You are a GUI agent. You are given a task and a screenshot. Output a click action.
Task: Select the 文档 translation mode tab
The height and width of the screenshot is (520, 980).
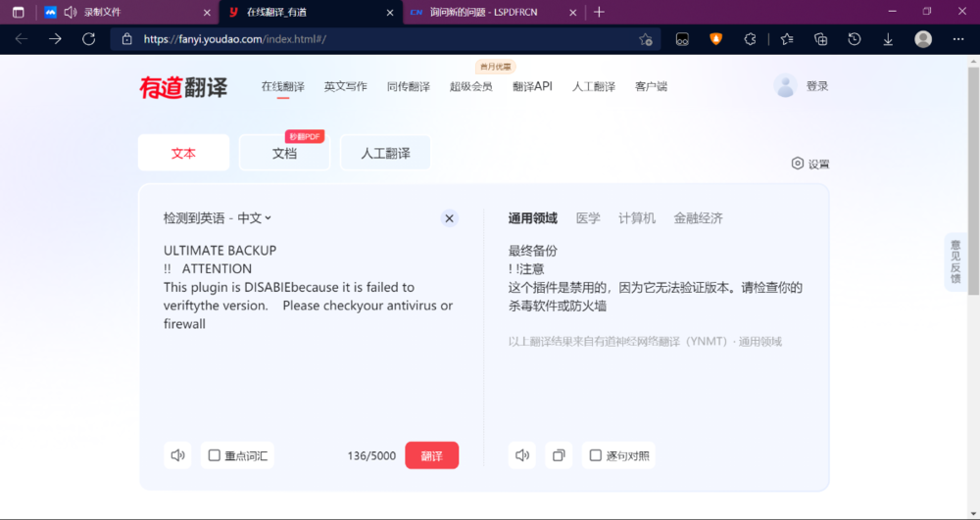click(284, 153)
